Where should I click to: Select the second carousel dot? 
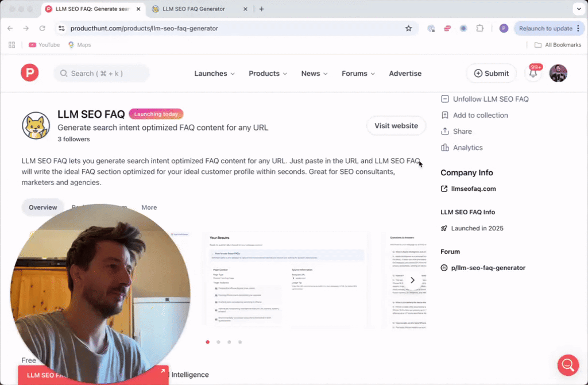coord(218,342)
